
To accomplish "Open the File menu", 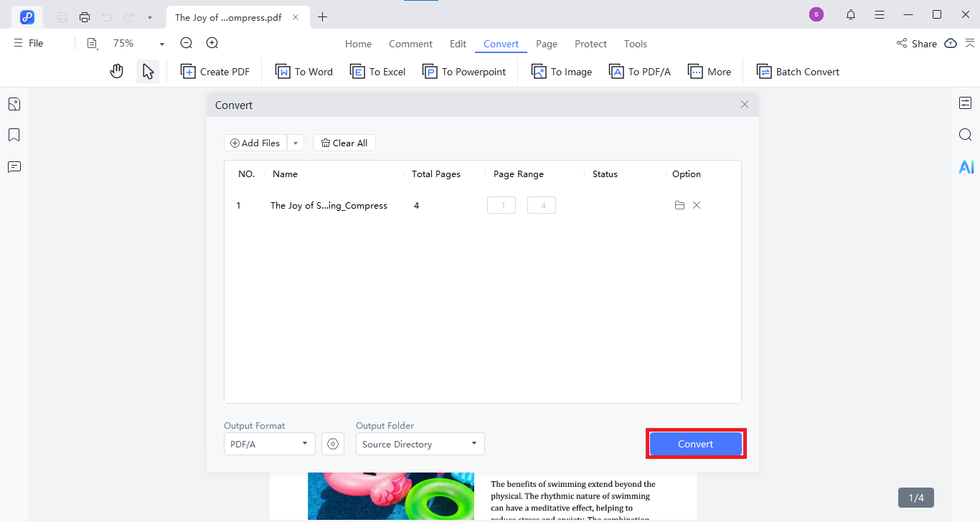I will tap(29, 43).
